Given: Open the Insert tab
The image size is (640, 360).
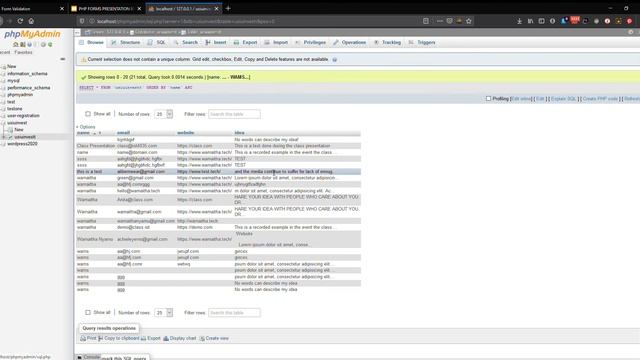Looking at the screenshot, I should [x=216, y=42].
